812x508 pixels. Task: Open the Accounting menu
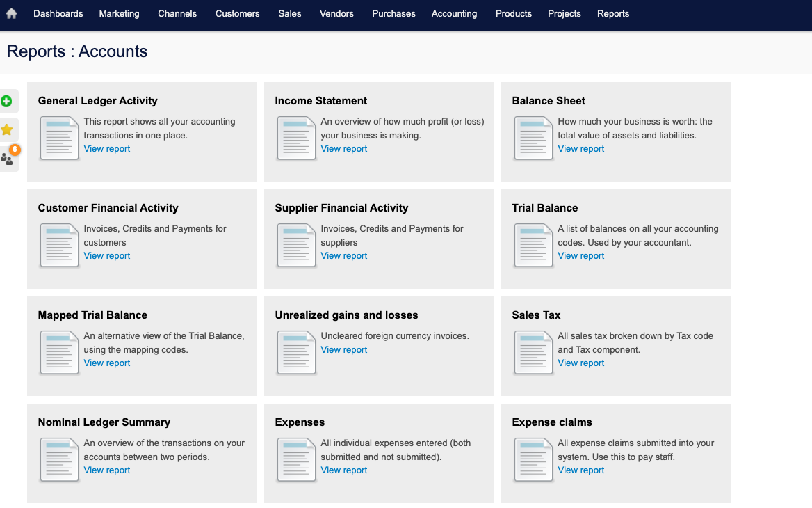tap(454, 13)
